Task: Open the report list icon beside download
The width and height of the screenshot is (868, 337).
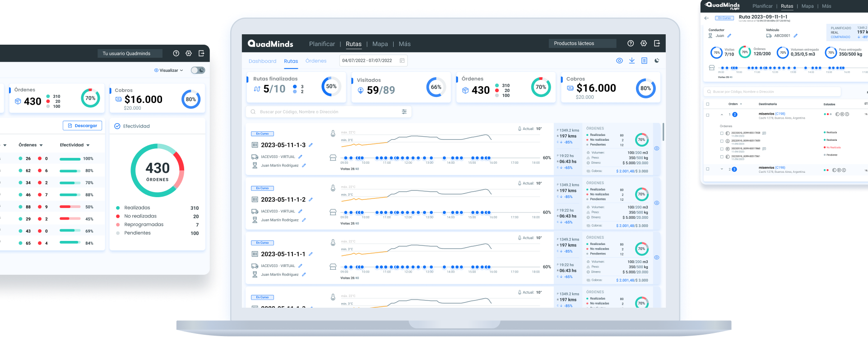Action: (645, 60)
